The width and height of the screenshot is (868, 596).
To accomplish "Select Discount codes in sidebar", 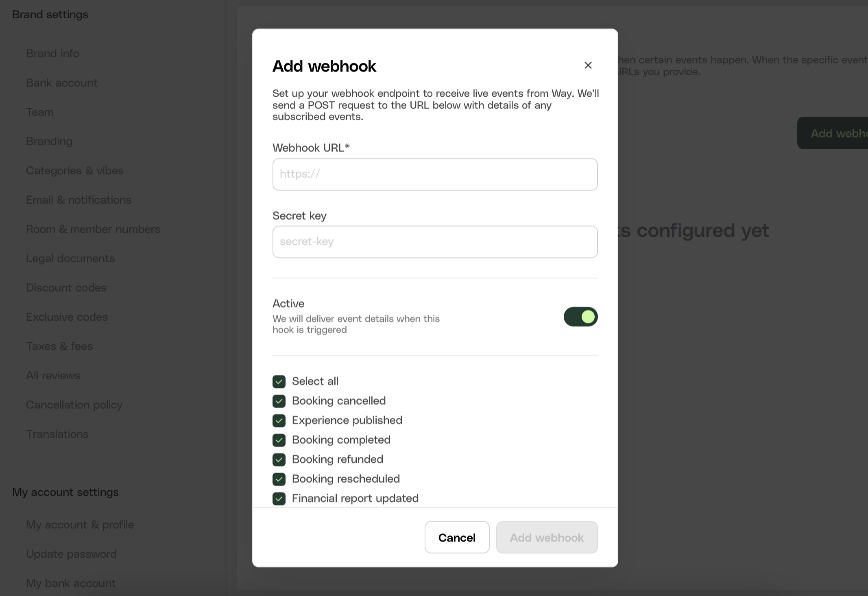I will tap(66, 288).
